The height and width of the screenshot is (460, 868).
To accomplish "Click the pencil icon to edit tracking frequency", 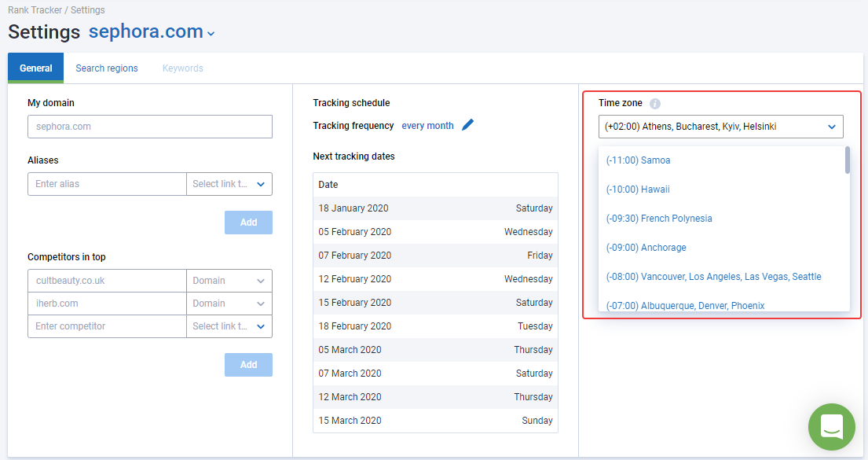I will pyautogui.click(x=467, y=125).
